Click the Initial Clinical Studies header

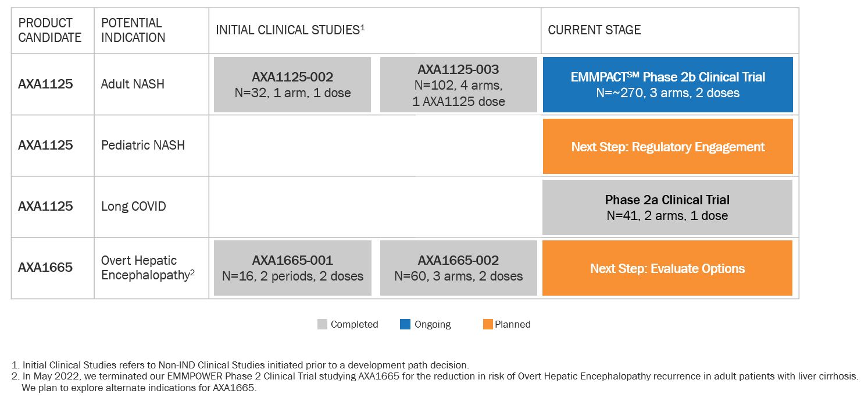point(290,30)
